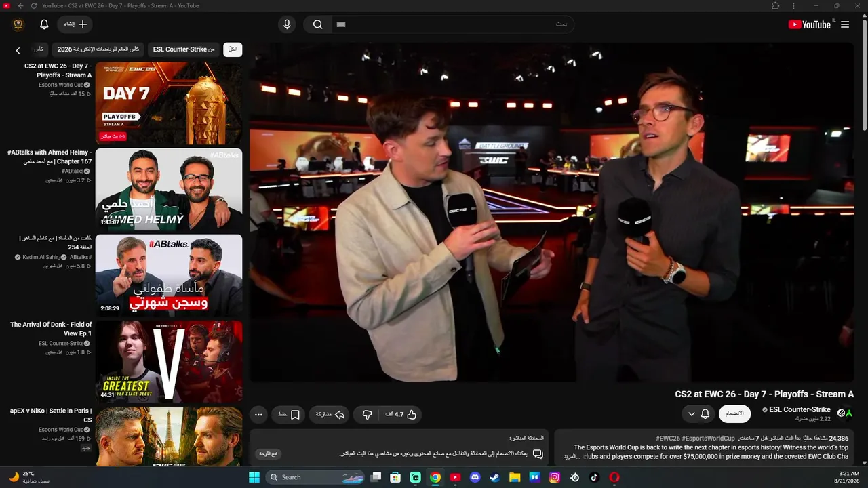Click the magnifier search button

317,24
